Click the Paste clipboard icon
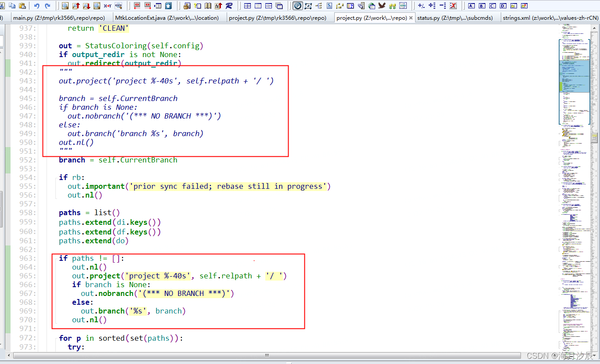 coord(22,6)
